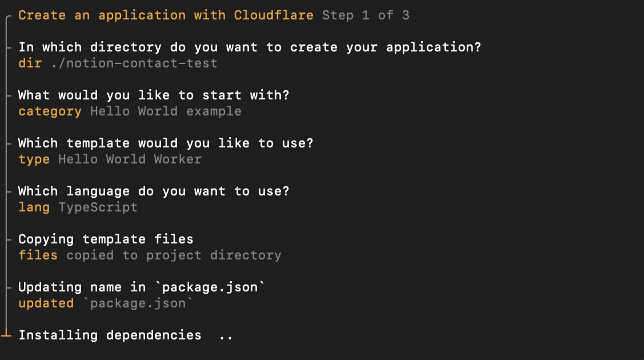The image size is (644, 360).
Task: Click the orange "updated" status label
Action: click(46, 303)
